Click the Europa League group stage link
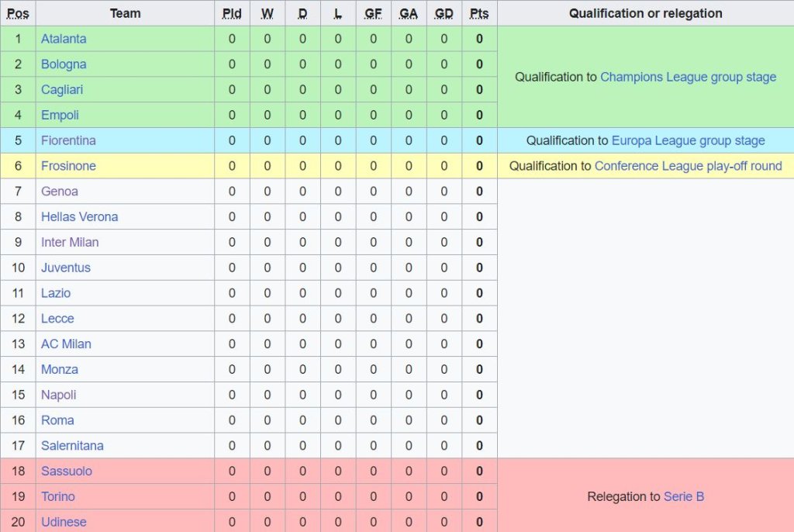The height and width of the screenshot is (532, 794). click(x=688, y=140)
